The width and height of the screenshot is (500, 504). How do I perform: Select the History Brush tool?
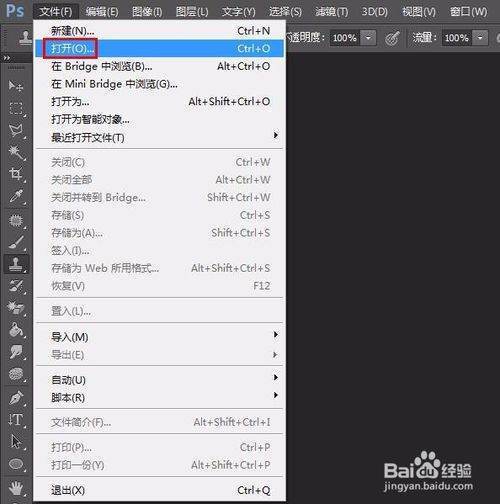coord(16,286)
